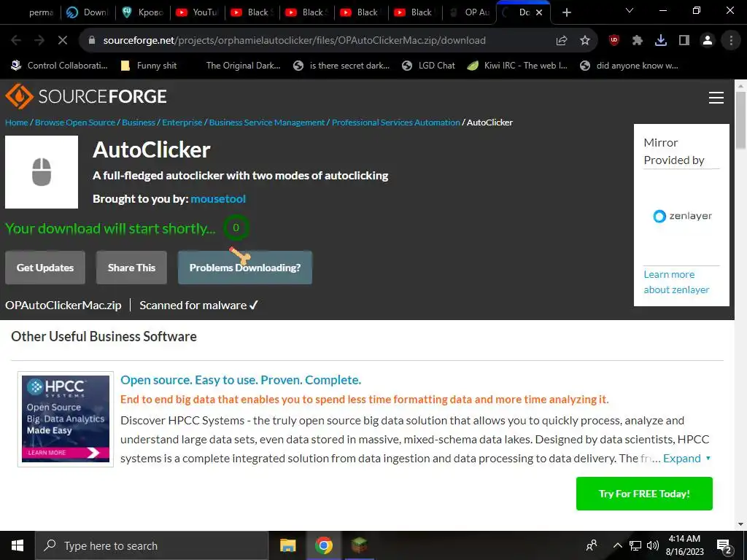Click the 'Home' breadcrumb link

click(x=17, y=122)
